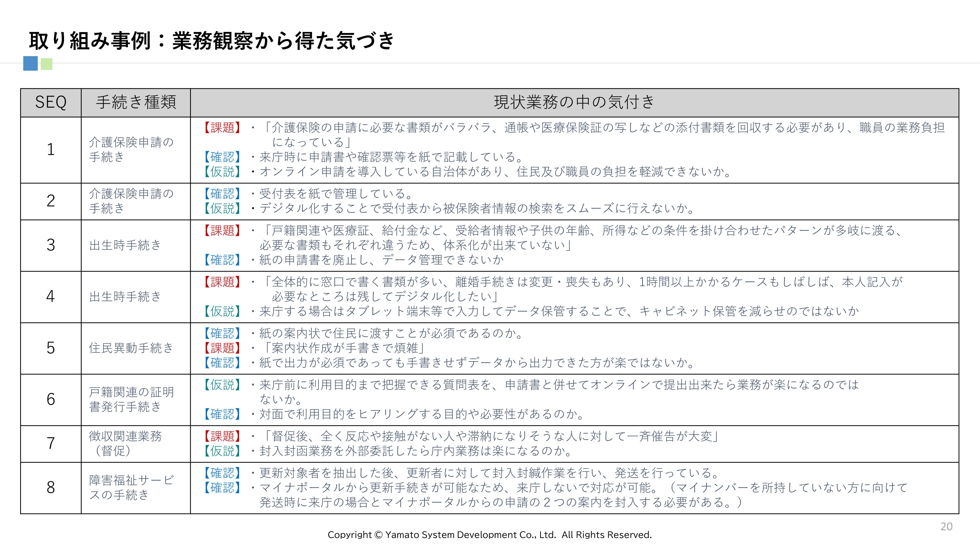Select SEQ number 4 cell
The width and height of the screenshot is (980, 551).
click(51, 297)
